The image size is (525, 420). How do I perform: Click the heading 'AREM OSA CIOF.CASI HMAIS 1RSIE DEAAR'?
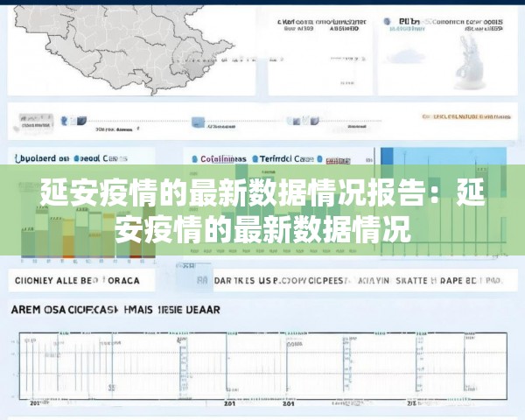click(115, 310)
